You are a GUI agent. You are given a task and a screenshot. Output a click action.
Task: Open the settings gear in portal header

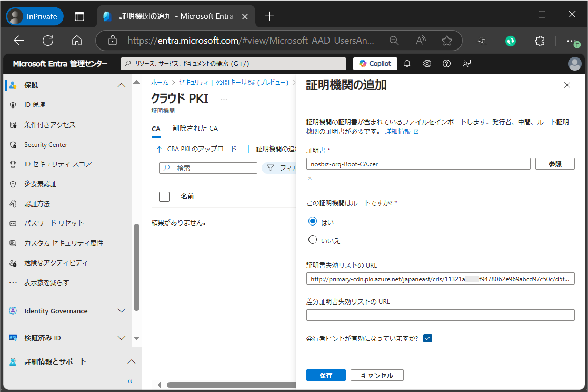(x=427, y=64)
